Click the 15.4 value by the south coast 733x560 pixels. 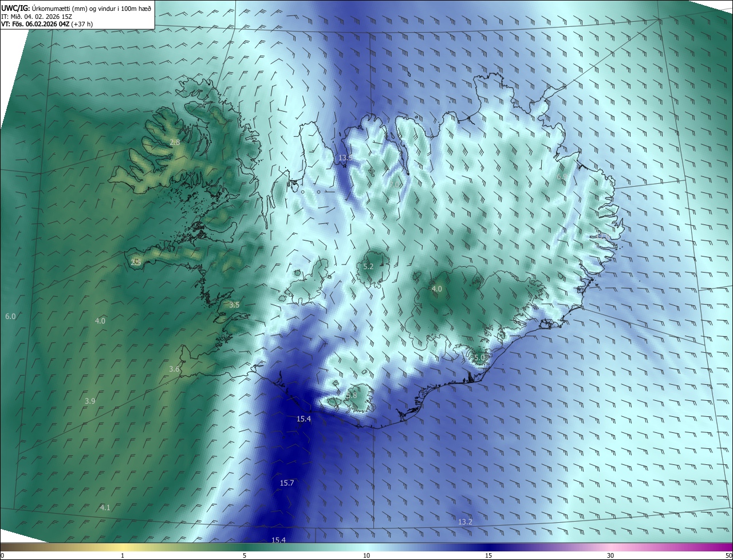pos(304,419)
